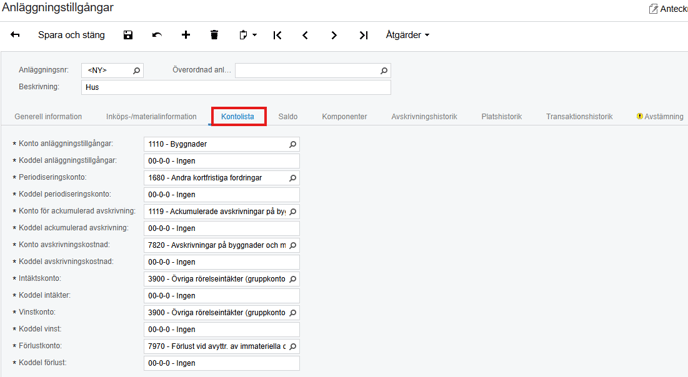Undo changes with the undo arrow icon
Image resolution: width=688 pixels, height=377 pixels.
tap(157, 35)
